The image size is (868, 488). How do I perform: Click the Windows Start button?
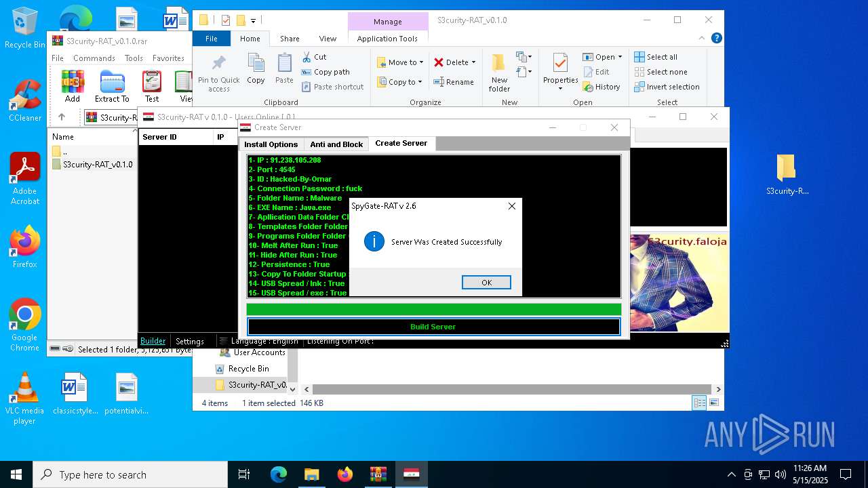pos(16,474)
